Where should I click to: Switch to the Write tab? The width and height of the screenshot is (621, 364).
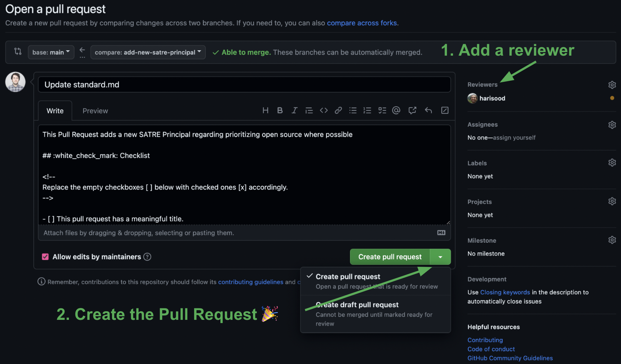coord(55,111)
